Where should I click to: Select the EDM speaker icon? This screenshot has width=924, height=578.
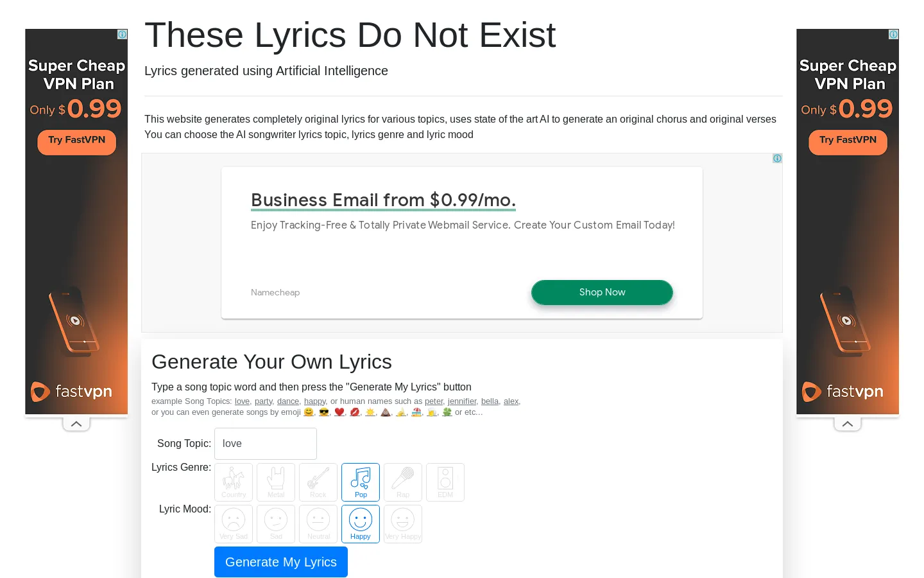(445, 482)
